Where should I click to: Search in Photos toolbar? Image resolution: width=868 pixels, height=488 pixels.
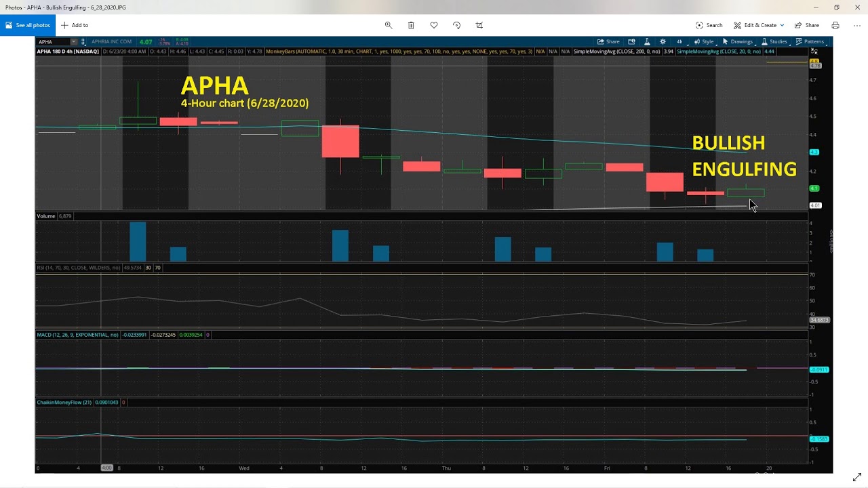click(x=709, y=25)
